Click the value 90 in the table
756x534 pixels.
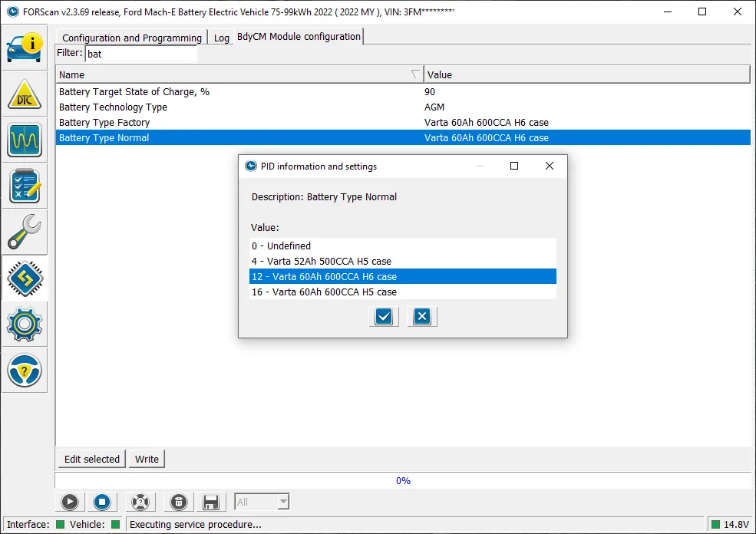(430, 91)
